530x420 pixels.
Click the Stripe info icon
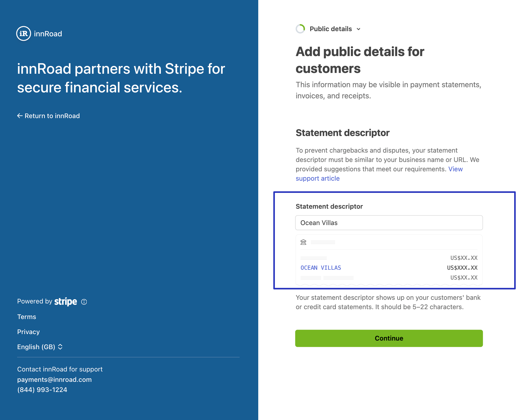pos(84,302)
